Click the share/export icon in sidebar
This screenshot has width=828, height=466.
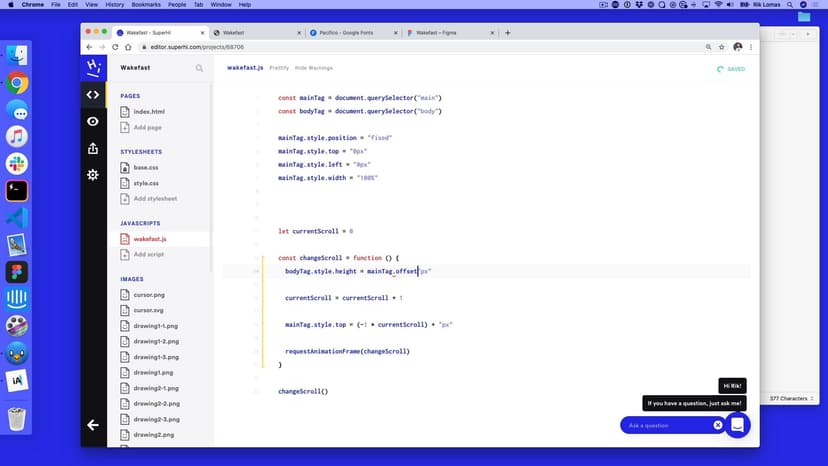[x=93, y=148]
